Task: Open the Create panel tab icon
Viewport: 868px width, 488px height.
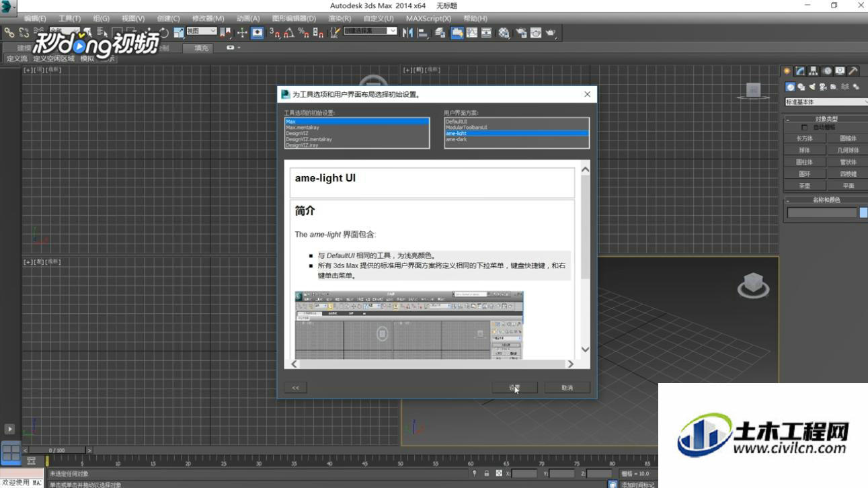Action: 787,71
